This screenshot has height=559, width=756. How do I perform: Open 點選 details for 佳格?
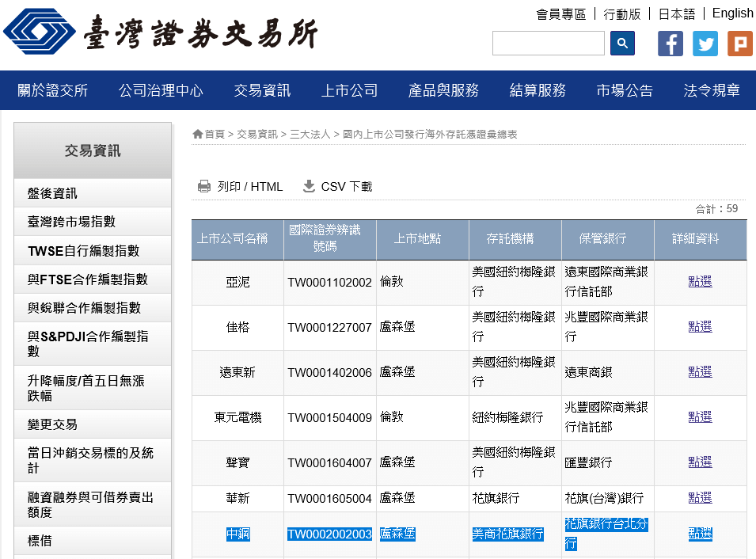click(x=700, y=327)
